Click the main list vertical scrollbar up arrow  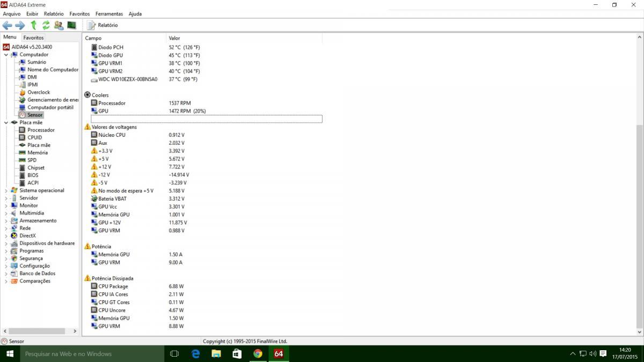pyautogui.click(x=640, y=38)
